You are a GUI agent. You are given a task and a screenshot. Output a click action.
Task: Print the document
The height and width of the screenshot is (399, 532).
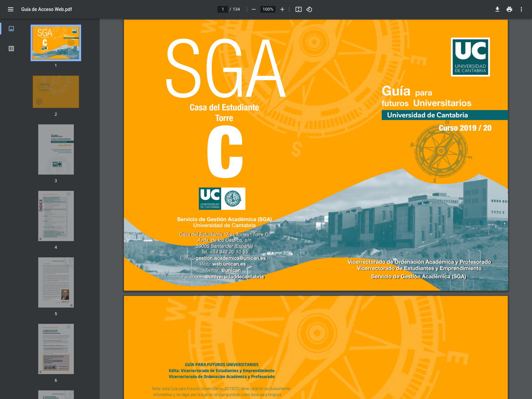[509, 9]
